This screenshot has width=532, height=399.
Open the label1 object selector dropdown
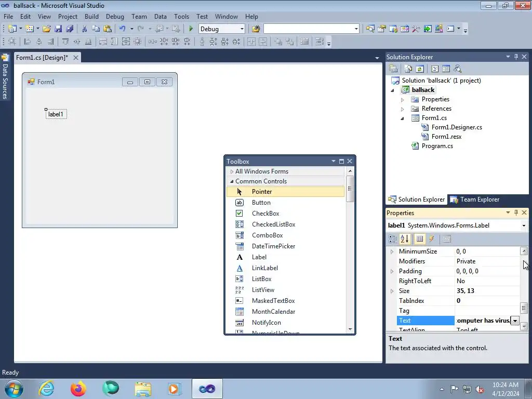pos(524,225)
